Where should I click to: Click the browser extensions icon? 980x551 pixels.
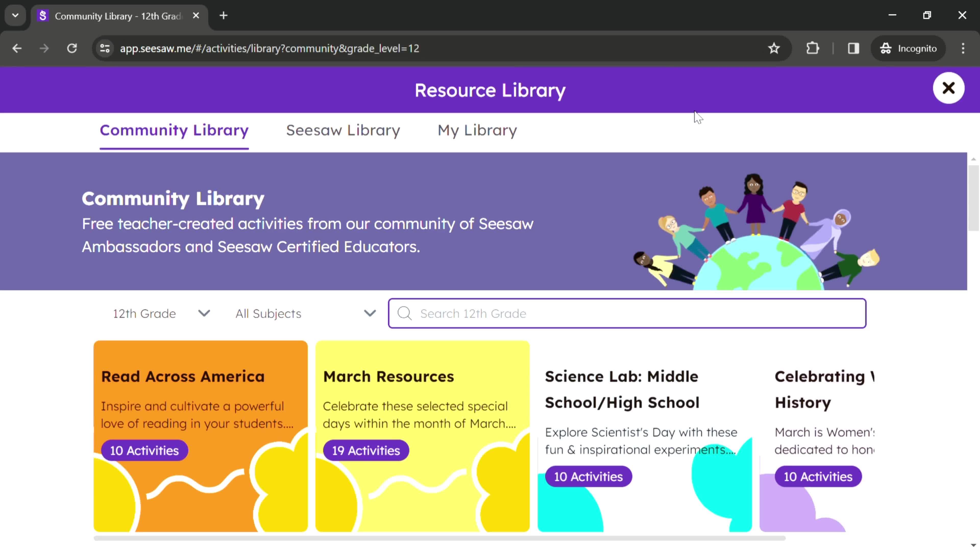[x=812, y=48]
